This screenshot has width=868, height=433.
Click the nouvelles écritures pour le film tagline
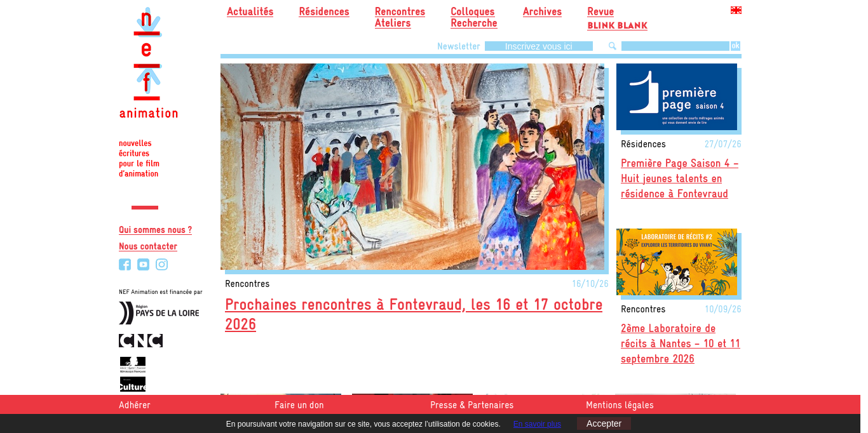(x=139, y=159)
